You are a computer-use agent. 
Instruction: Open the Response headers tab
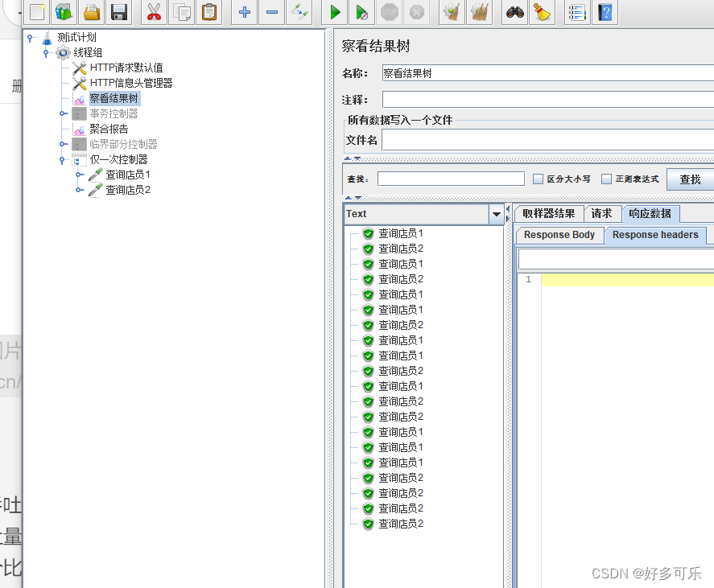pos(655,235)
